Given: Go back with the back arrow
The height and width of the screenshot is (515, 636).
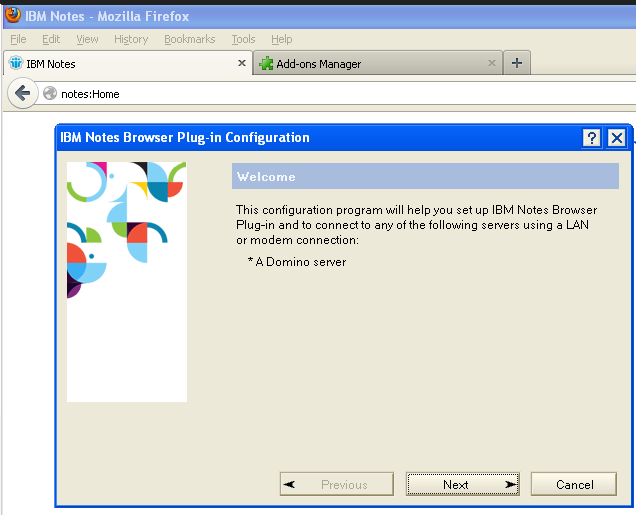Looking at the screenshot, I should coord(23,94).
